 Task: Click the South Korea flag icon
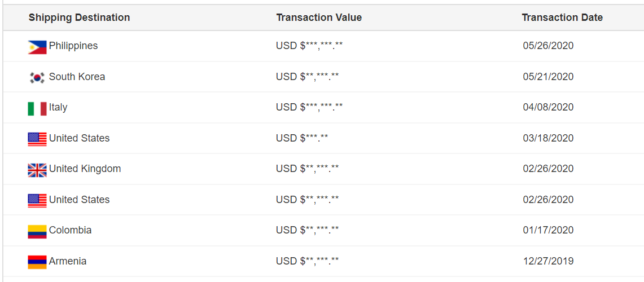pos(37,78)
